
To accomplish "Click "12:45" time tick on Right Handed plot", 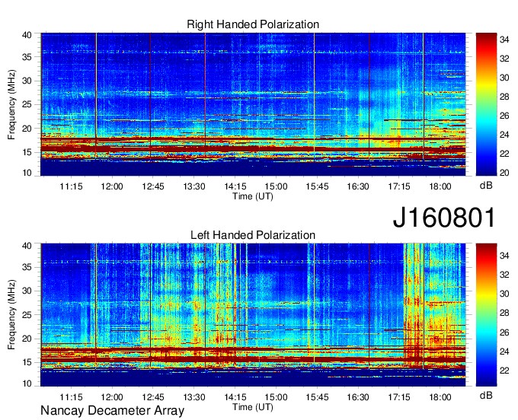I will [153, 186].
